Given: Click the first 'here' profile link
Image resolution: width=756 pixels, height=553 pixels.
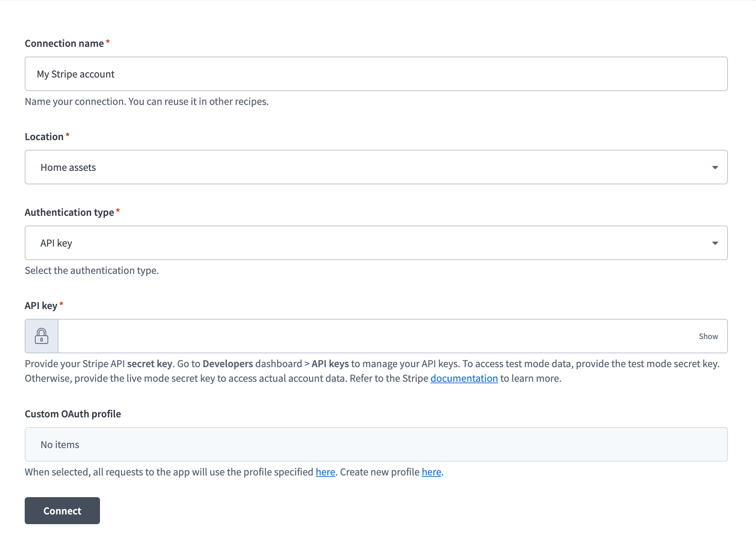Looking at the screenshot, I should tap(325, 472).
